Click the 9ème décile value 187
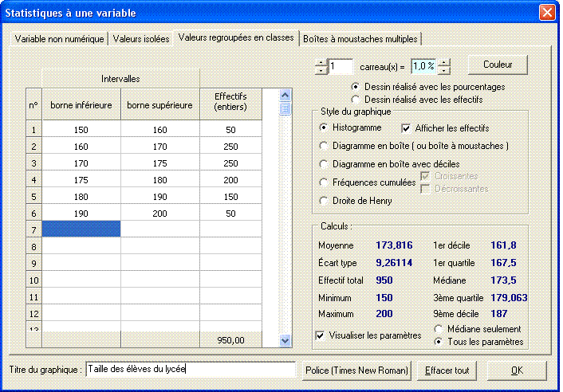Image resolution: width=563 pixels, height=392 pixels. tap(498, 313)
